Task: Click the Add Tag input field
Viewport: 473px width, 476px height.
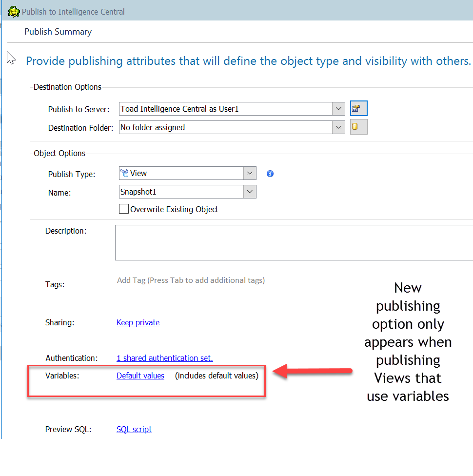Action: coord(191,280)
